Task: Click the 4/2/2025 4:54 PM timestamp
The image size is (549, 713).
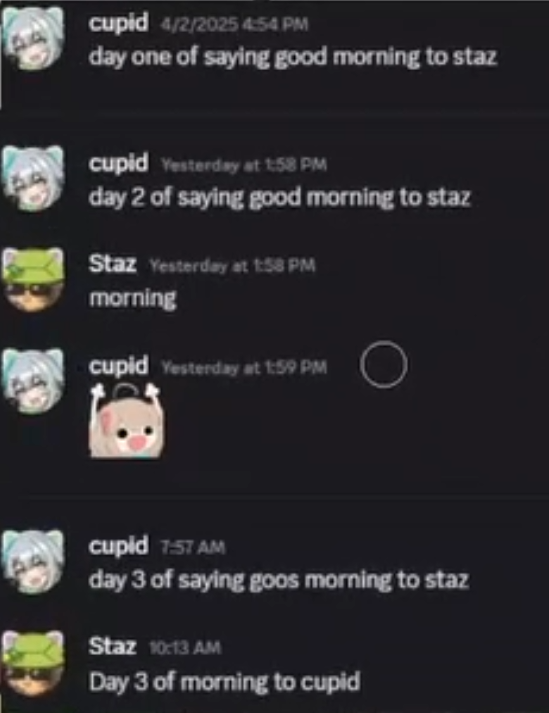Action: [235, 24]
